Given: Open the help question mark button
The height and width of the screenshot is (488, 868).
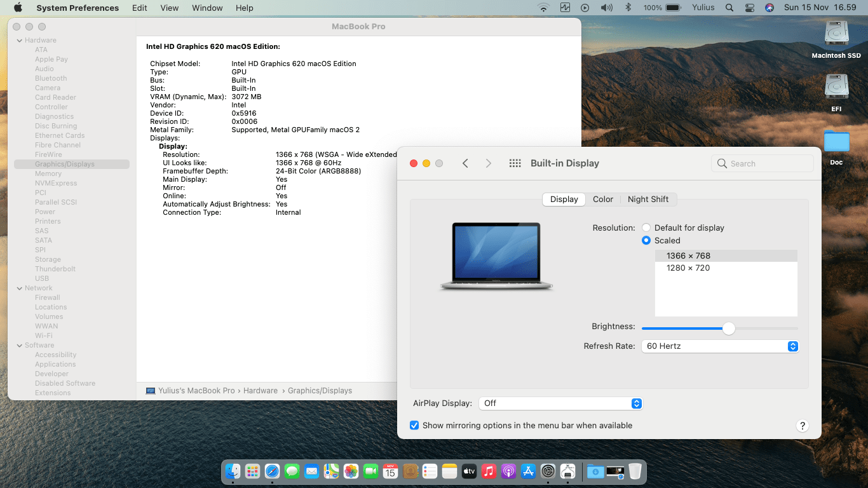Looking at the screenshot, I should (802, 426).
